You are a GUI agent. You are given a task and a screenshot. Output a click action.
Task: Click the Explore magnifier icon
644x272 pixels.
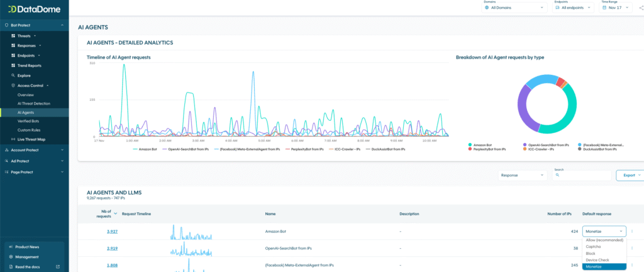[13, 76]
